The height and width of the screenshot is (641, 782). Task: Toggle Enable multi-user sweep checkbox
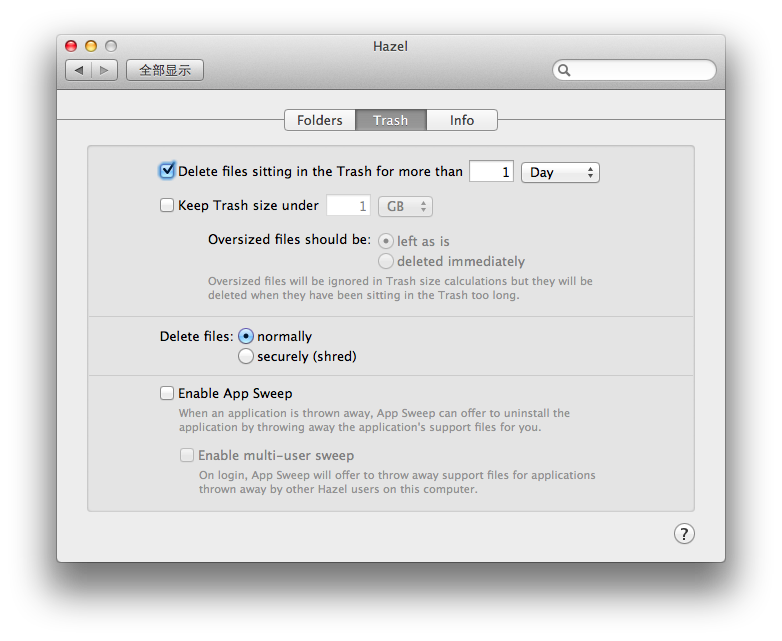[x=187, y=455]
